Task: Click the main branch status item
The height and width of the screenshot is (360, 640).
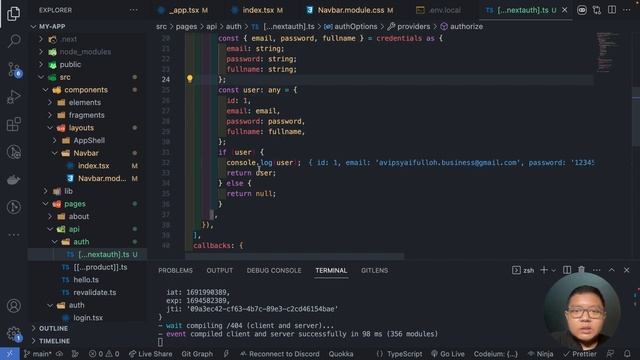Action: (37, 353)
